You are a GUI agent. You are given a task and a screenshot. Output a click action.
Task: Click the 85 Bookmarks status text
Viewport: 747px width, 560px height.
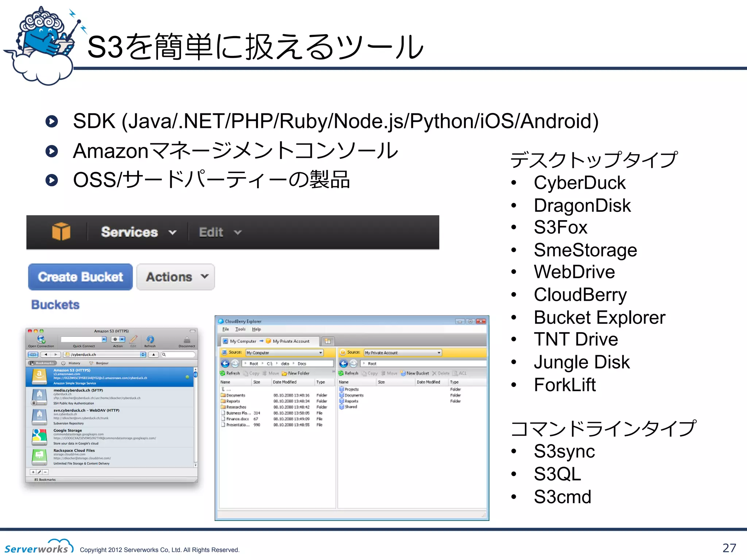(45, 480)
